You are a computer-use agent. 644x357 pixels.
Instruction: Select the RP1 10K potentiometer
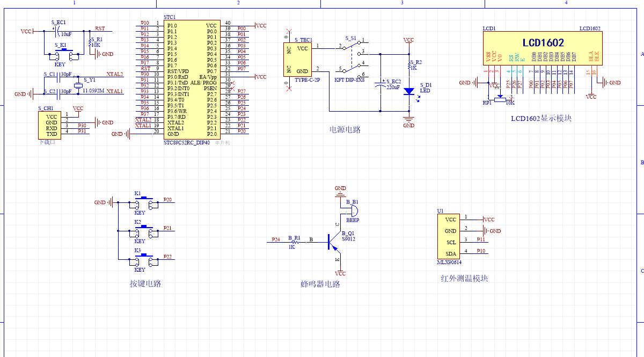[x=500, y=99]
